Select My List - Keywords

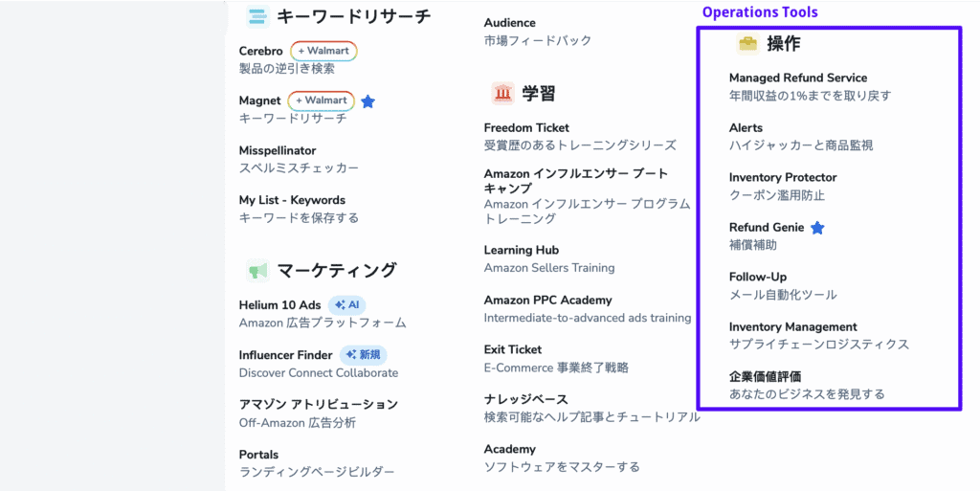coord(292,200)
